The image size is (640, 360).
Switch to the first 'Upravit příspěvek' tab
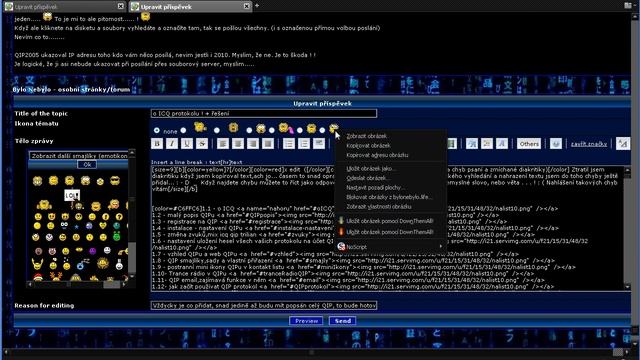tap(64, 7)
